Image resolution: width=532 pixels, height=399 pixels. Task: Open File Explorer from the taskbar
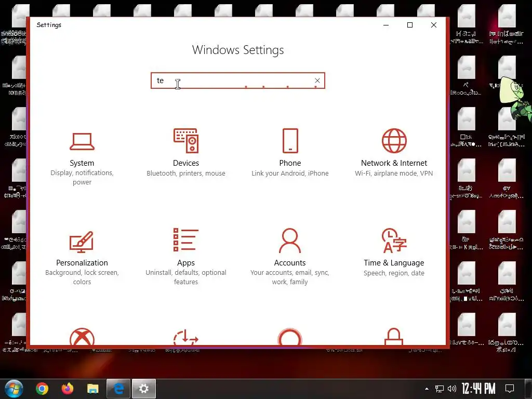tap(92, 389)
